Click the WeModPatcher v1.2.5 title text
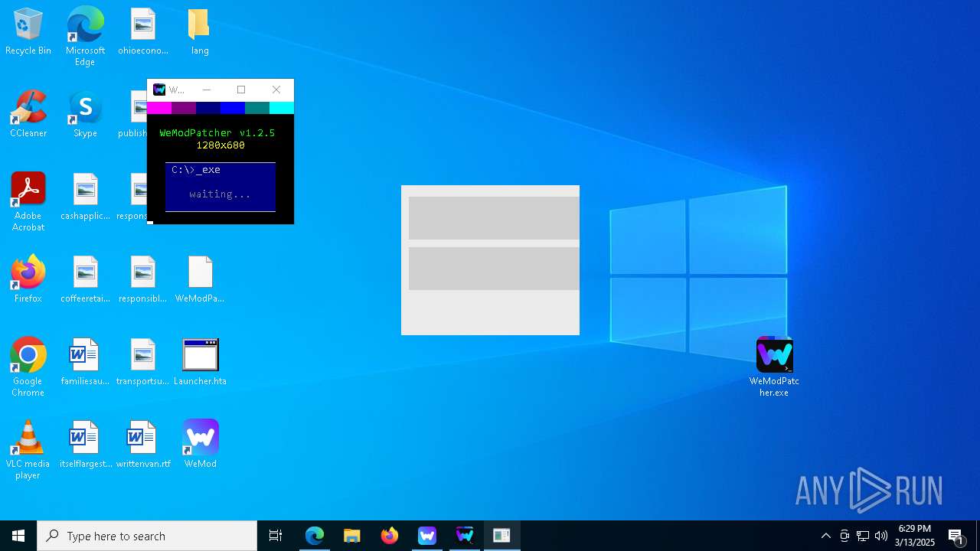This screenshot has height=551, width=980. [217, 133]
